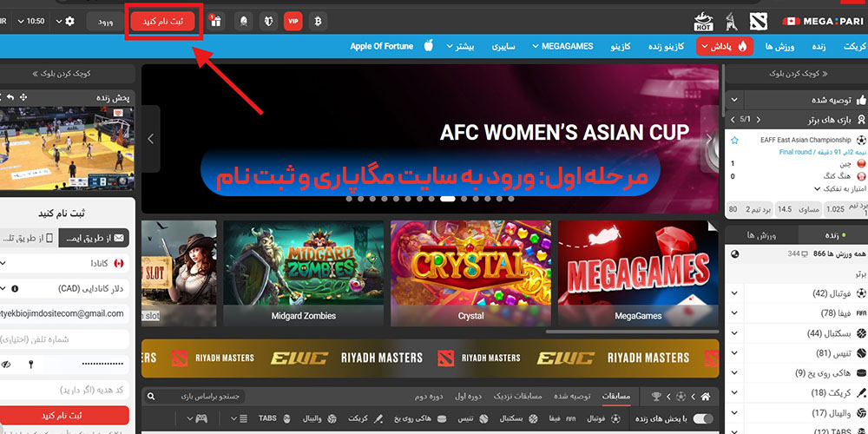868x434 pixels.
Task: Click the Apple Of Fortune apple icon
Action: [428, 46]
